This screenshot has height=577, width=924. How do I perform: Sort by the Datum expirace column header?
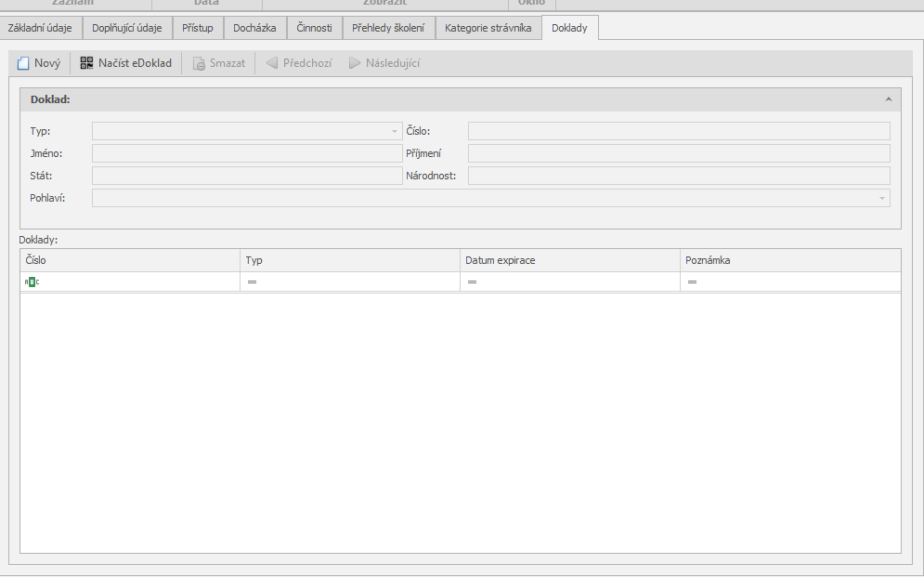(x=569, y=260)
